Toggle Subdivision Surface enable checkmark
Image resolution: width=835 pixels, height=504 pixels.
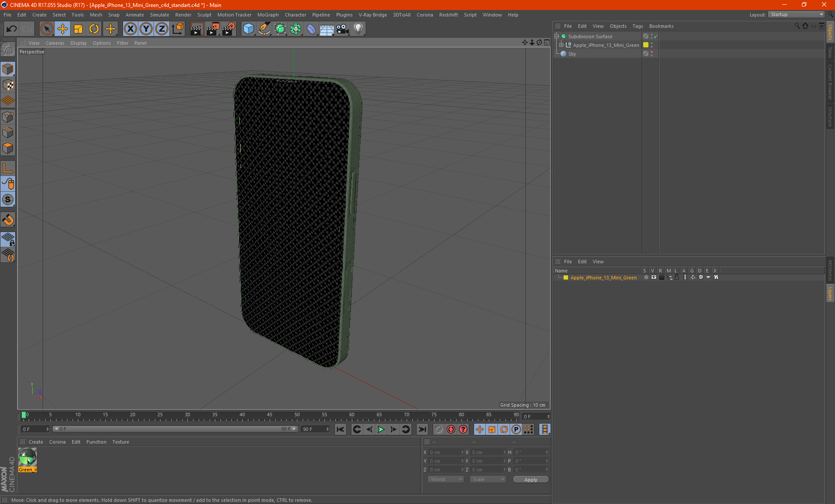click(655, 36)
